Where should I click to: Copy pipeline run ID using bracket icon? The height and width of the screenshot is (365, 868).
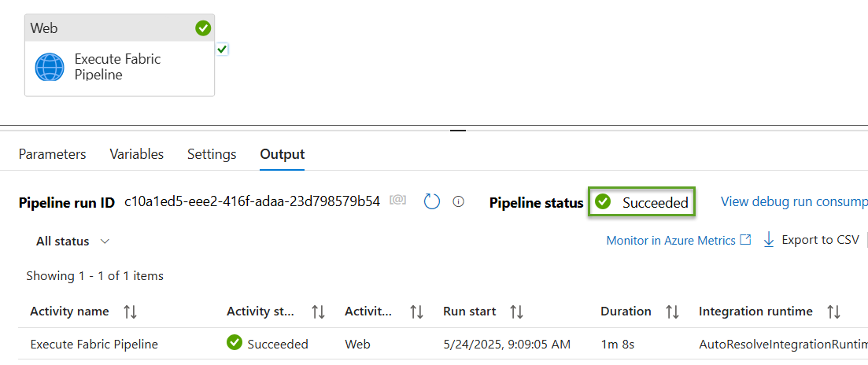[398, 200]
